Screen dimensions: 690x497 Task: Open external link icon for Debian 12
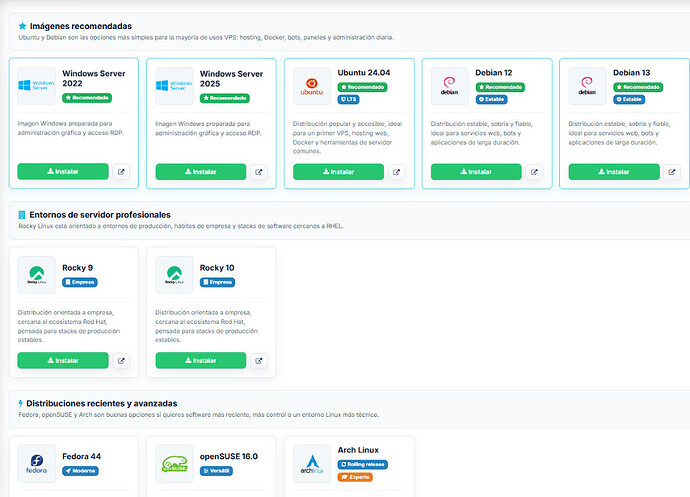pyautogui.click(x=534, y=172)
